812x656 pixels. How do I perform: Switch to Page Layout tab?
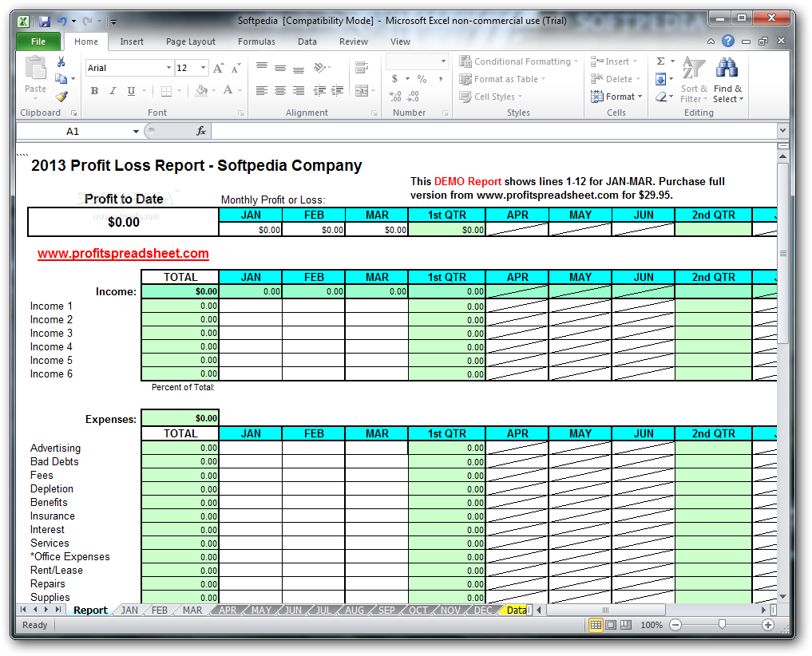[x=191, y=42]
